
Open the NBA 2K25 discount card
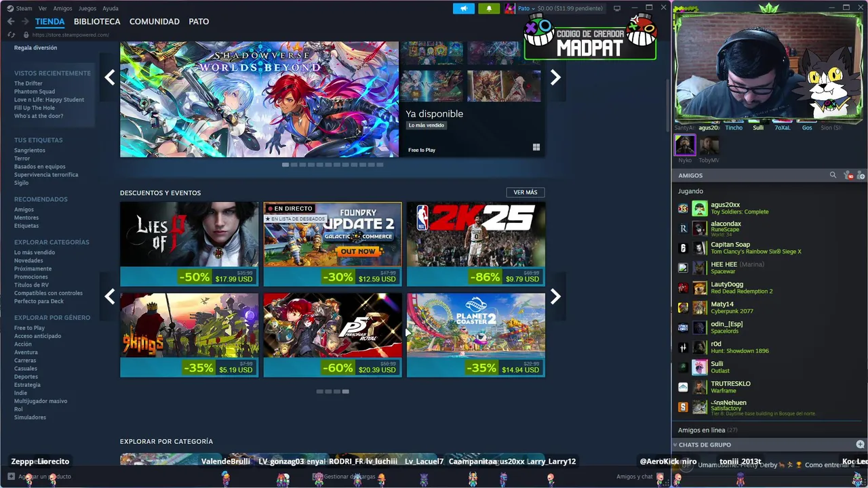coord(476,244)
